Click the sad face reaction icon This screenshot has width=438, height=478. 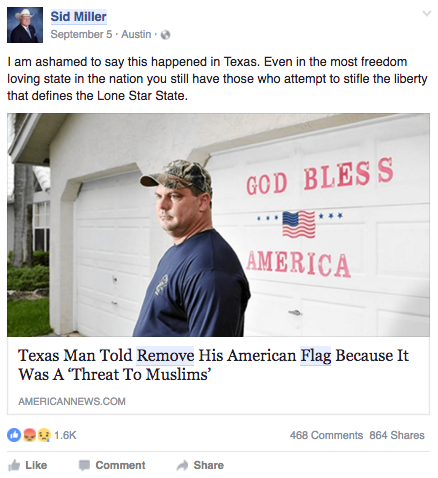[x=44, y=435]
